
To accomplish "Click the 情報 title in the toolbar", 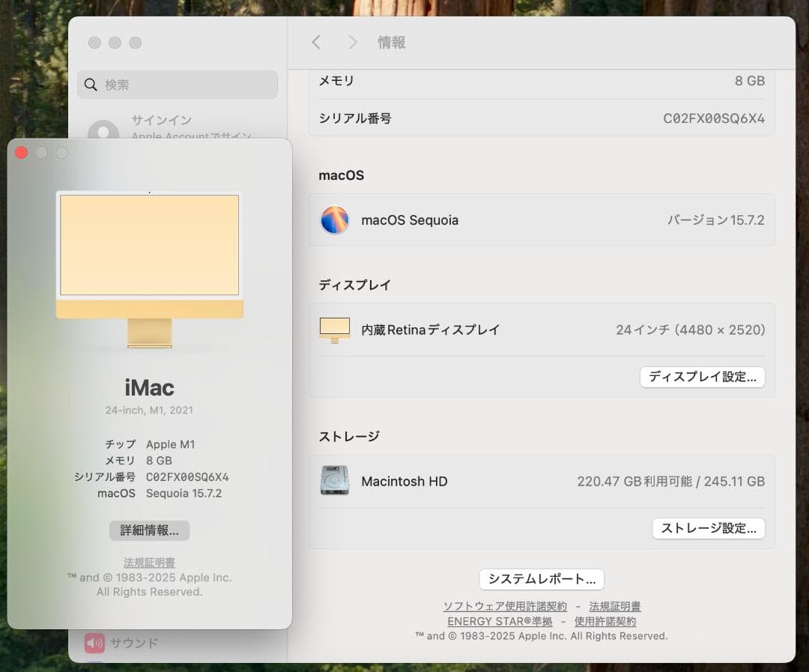I will coord(392,42).
